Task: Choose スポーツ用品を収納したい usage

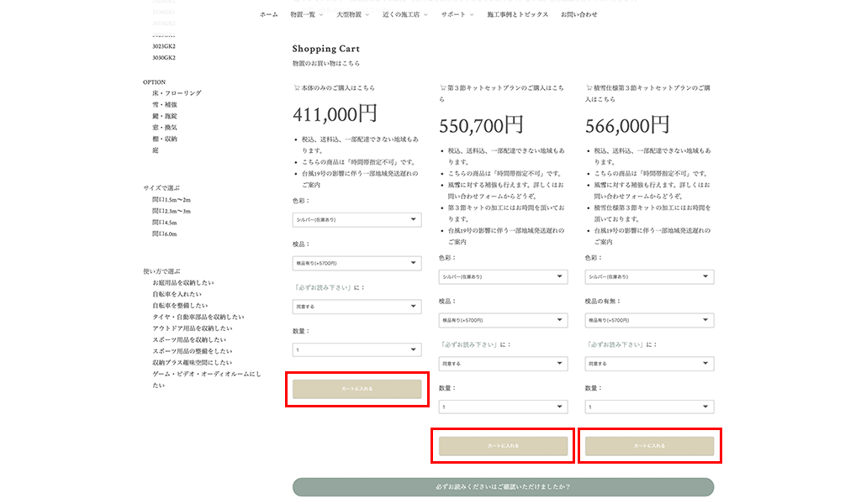Action: tap(189, 340)
